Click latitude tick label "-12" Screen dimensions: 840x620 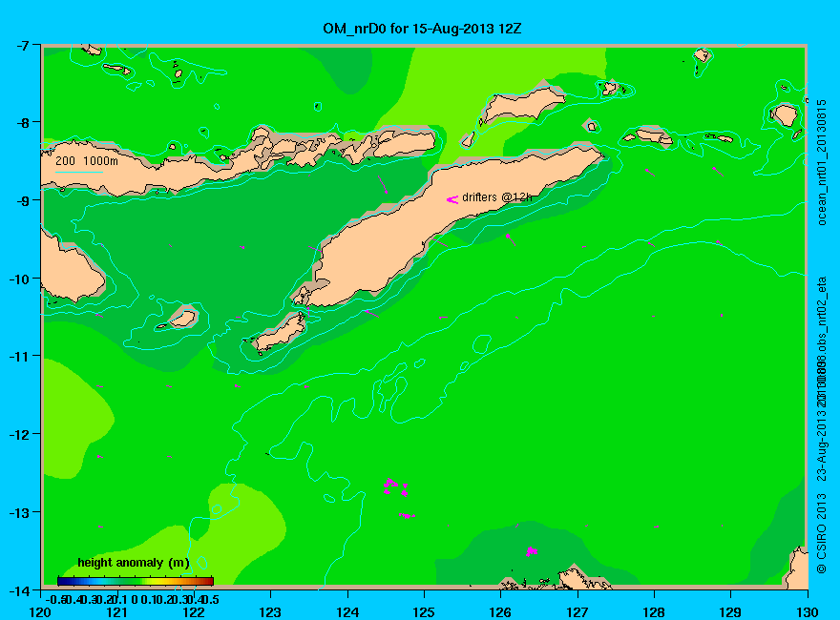18,434
